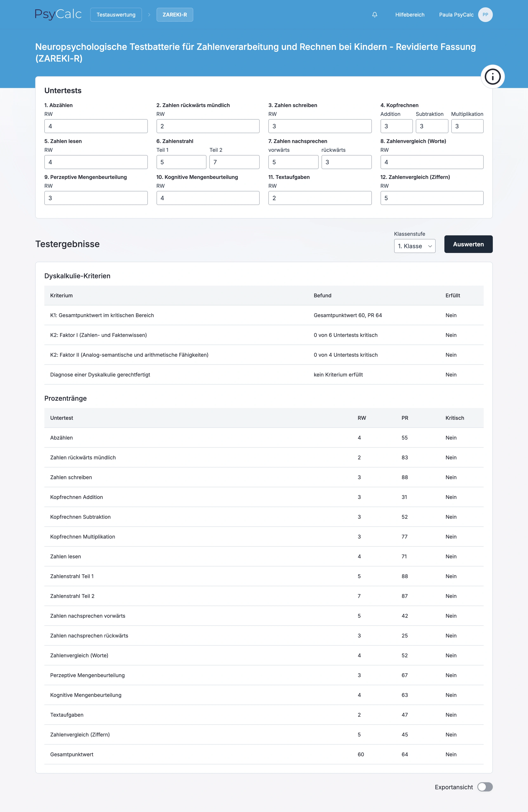The image size is (528, 812).
Task: Click PR value 83 for Zahlen rückwärts
Action: click(x=404, y=458)
